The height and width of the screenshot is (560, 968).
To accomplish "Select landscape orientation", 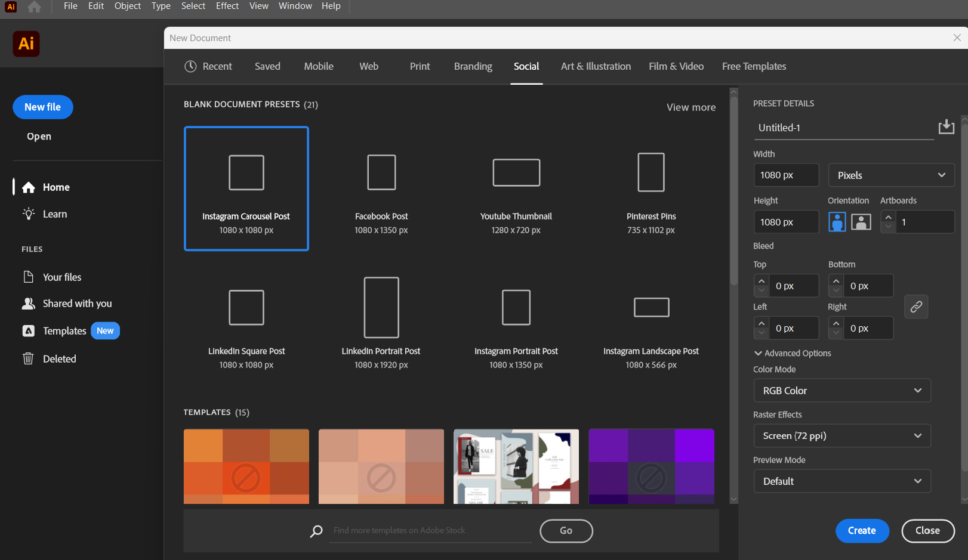I will [x=861, y=222].
